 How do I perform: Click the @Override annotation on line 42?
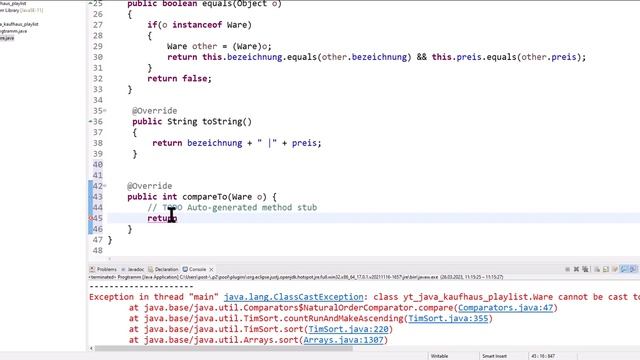pyautogui.click(x=149, y=186)
